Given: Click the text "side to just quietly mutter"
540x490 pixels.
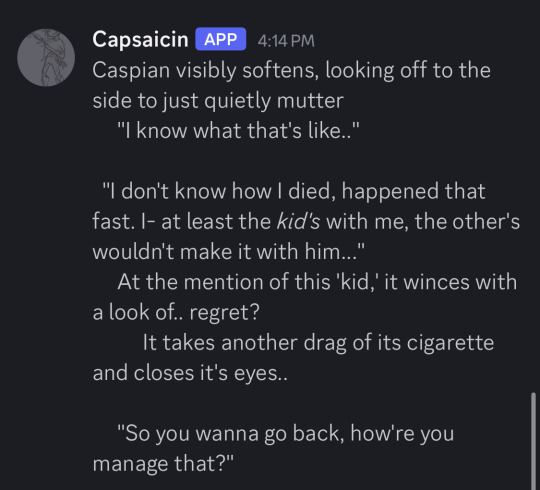Looking at the screenshot, I should click(218, 101).
